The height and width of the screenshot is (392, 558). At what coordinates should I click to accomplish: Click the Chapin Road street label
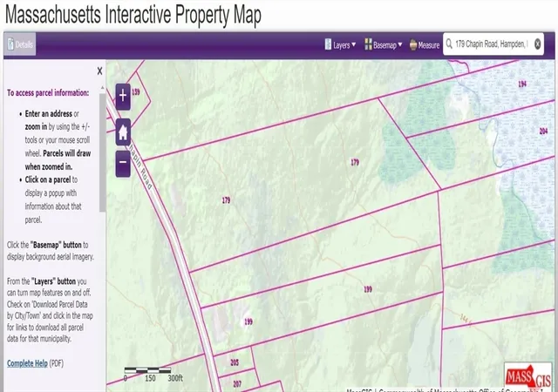(x=139, y=166)
